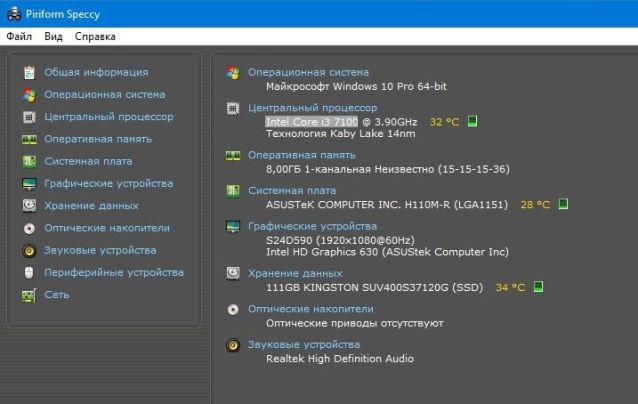
Task: Open the Вид menu
Action: pyautogui.click(x=53, y=37)
